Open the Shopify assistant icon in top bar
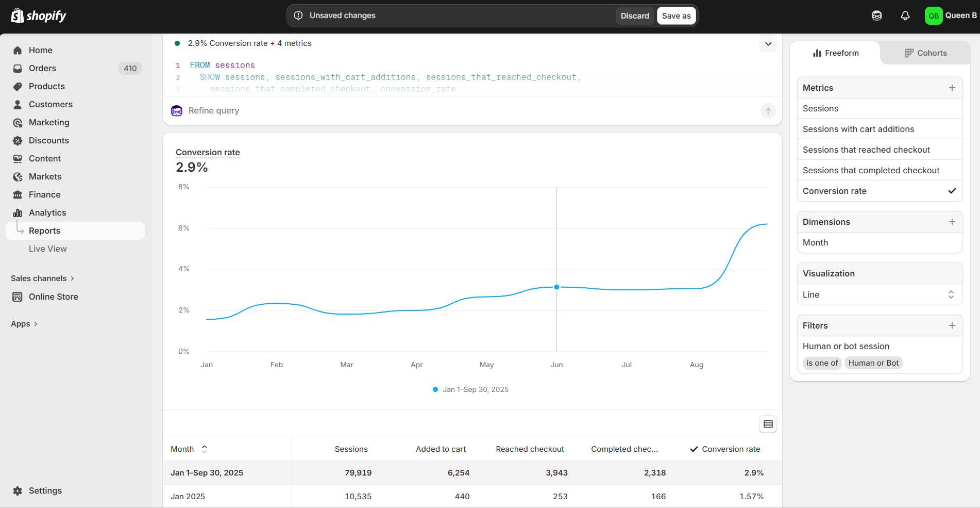980x508 pixels. [876, 15]
